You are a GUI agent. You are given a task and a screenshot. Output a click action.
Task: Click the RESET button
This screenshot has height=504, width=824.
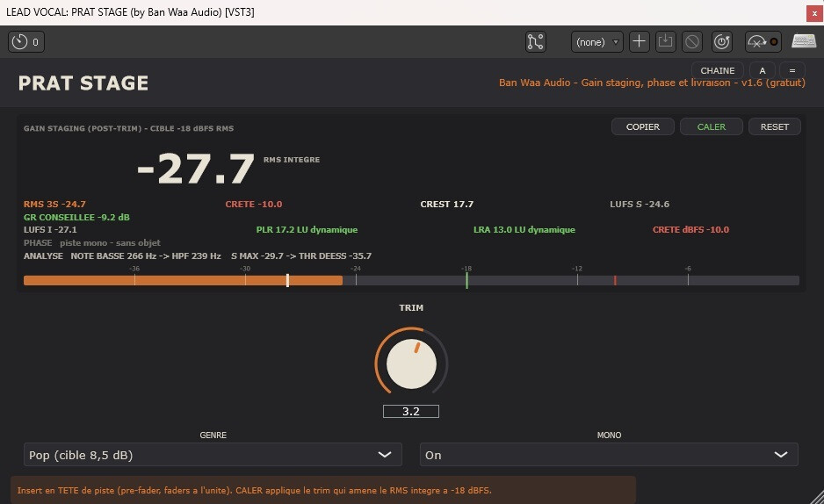coord(774,126)
